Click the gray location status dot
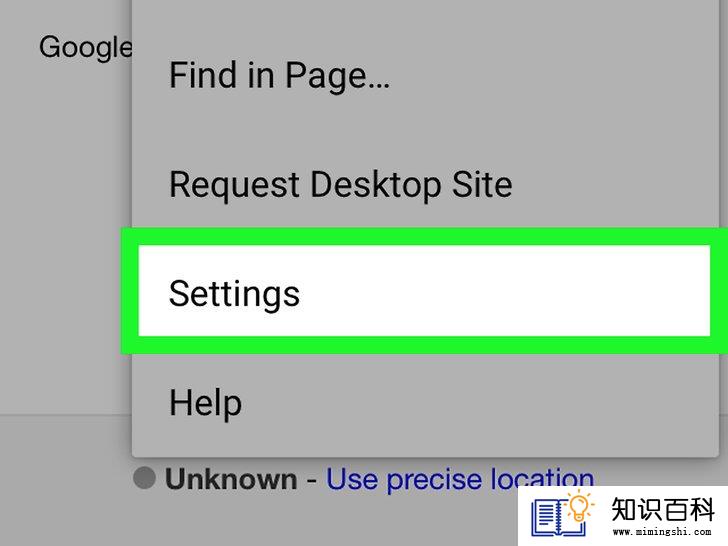728x546 pixels. coord(144,478)
